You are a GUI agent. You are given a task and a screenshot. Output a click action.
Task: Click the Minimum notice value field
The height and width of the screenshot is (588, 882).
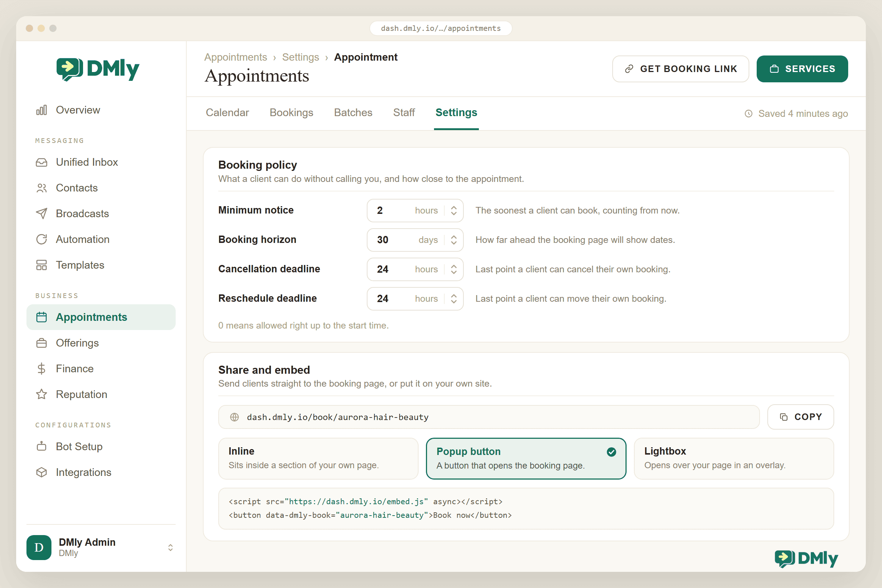[415, 210]
